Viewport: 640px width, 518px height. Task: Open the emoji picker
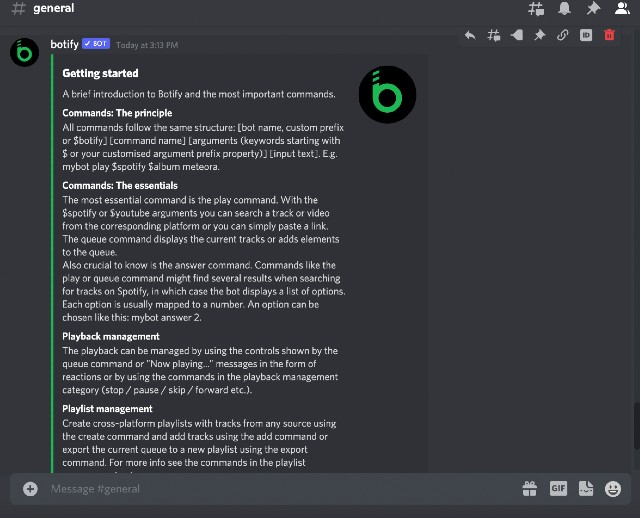tap(613, 489)
